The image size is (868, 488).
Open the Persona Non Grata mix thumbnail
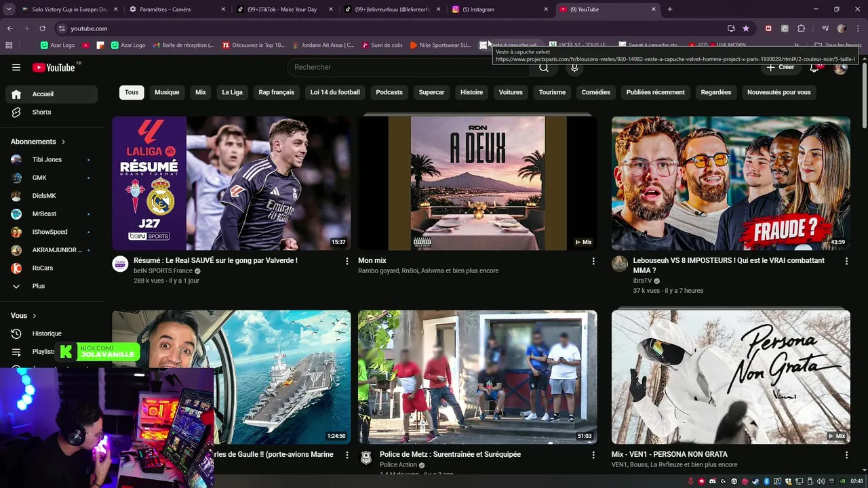[x=731, y=377]
